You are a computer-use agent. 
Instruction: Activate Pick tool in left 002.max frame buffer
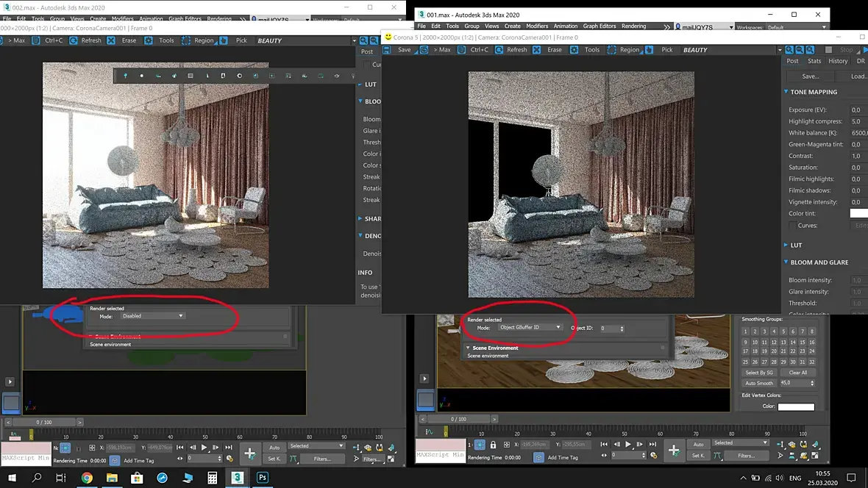click(224, 40)
